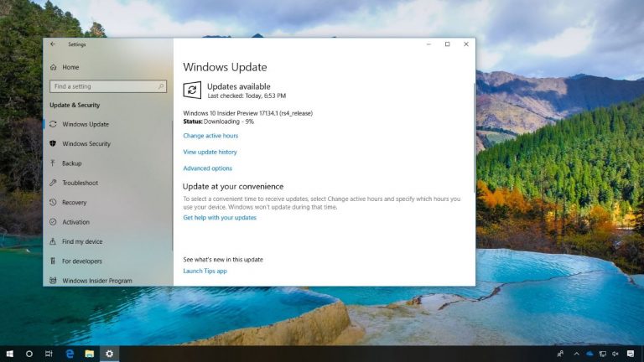
Task: Open Task View on taskbar
Action: [x=49, y=354]
